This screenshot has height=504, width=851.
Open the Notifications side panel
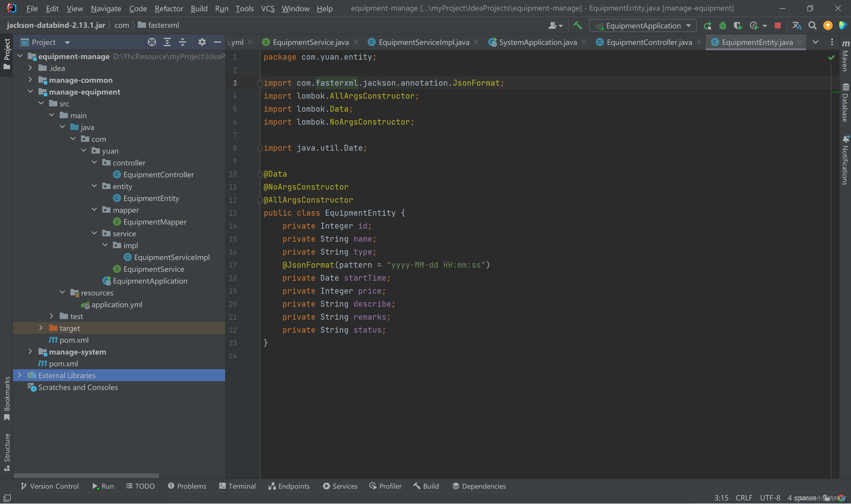point(845,160)
